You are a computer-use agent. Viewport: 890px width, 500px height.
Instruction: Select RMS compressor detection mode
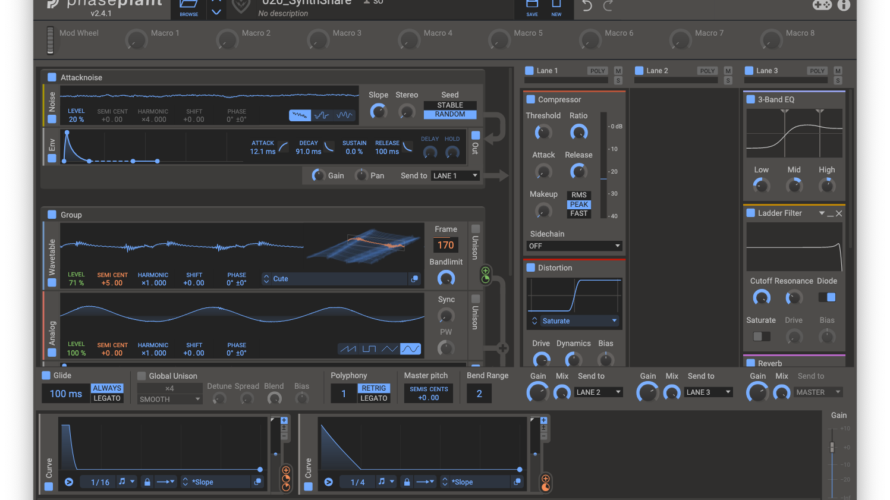tap(579, 195)
